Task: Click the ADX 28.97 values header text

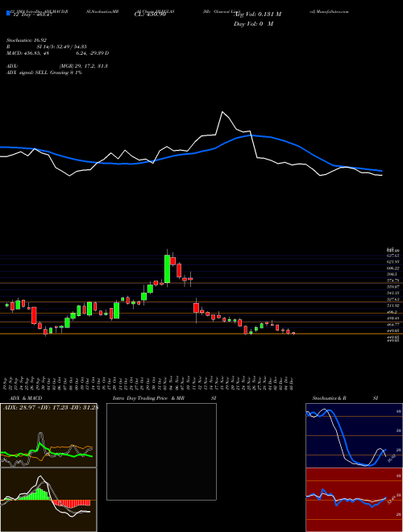Action: click(50, 408)
